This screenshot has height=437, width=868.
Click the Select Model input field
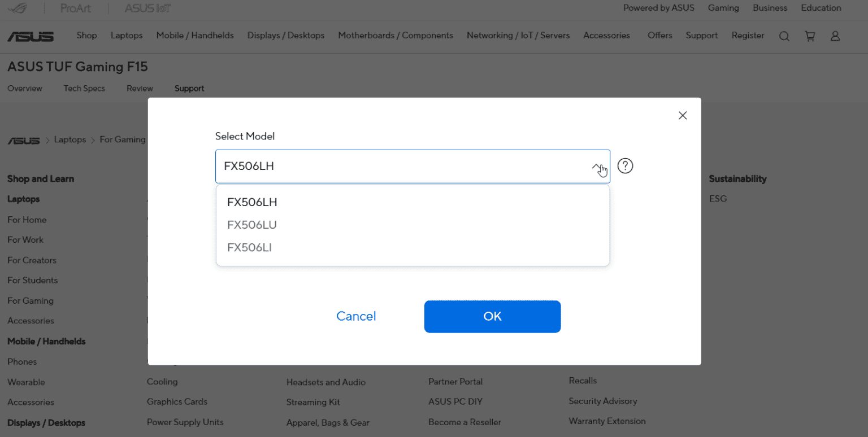tap(413, 167)
